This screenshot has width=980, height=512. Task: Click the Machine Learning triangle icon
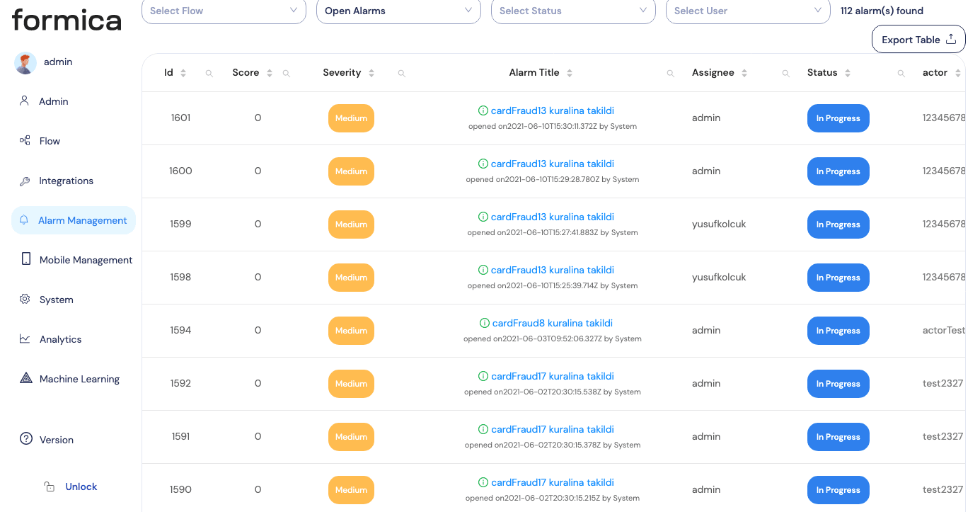click(26, 378)
